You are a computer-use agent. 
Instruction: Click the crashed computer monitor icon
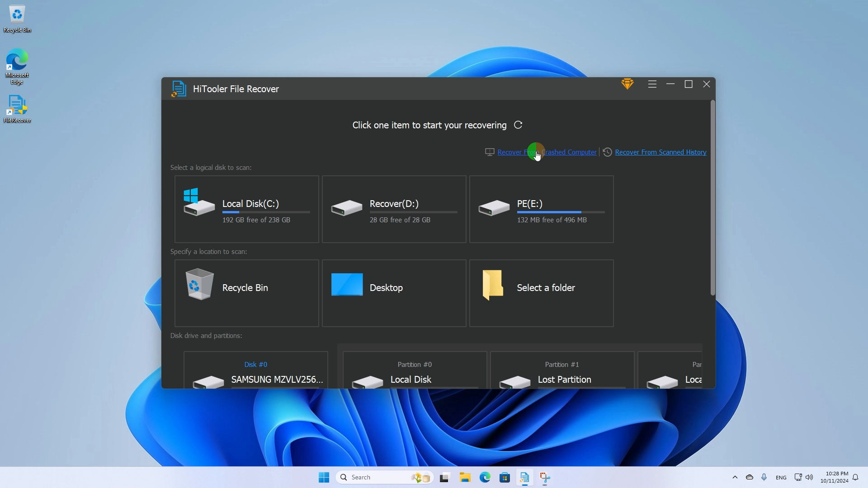click(489, 152)
